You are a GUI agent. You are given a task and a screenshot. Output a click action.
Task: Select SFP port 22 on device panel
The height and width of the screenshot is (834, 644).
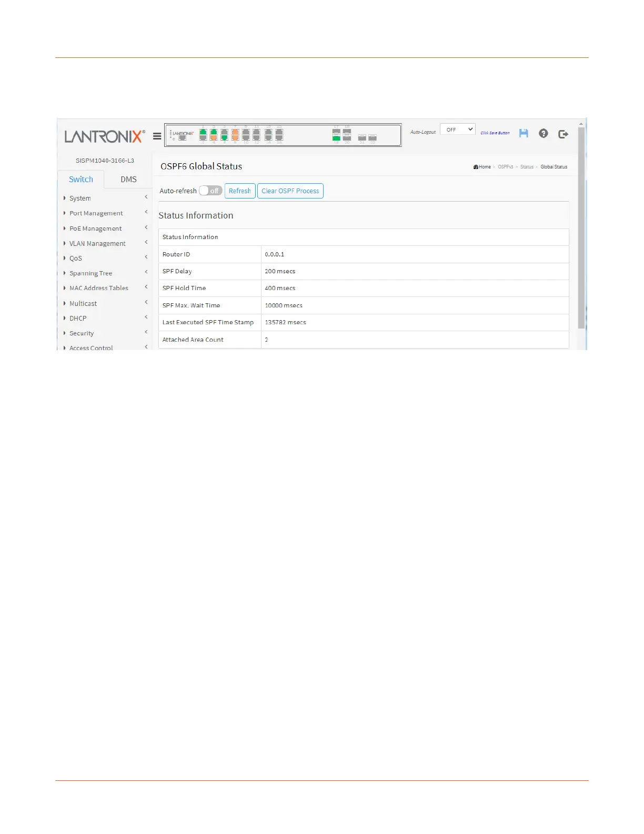(373, 137)
